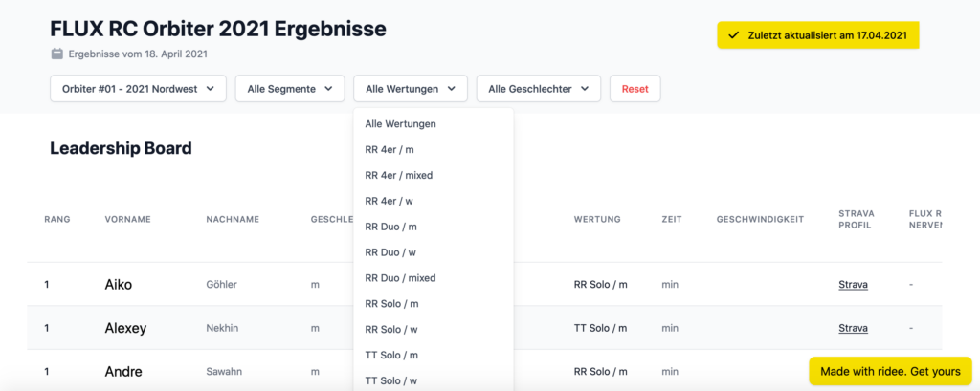Click the calendar icon beside the results date
Image resolution: width=980 pixels, height=391 pixels.
(x=57, y=54)
